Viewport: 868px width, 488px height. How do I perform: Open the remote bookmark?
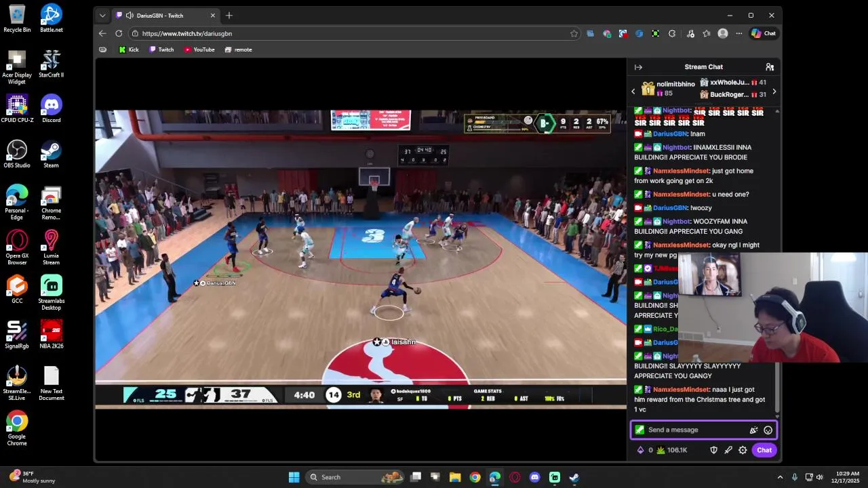pyautogui.click(x=238, y=49)
